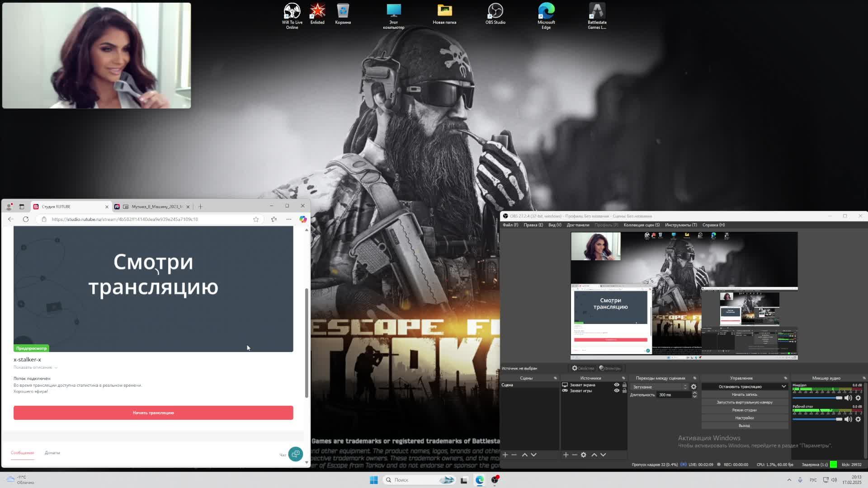The image size is (868, 488).
Task: Open OBS Настройки button
Action: click(744, 418)
